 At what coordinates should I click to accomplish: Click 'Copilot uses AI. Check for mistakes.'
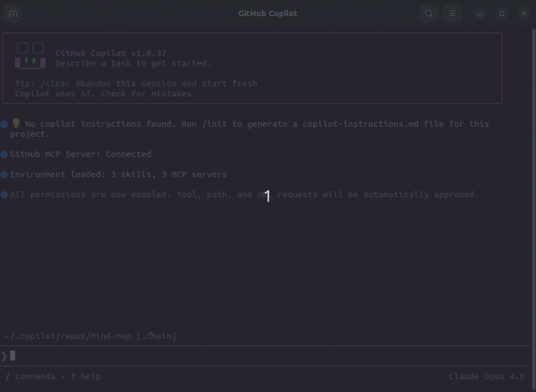click(105, 94)
